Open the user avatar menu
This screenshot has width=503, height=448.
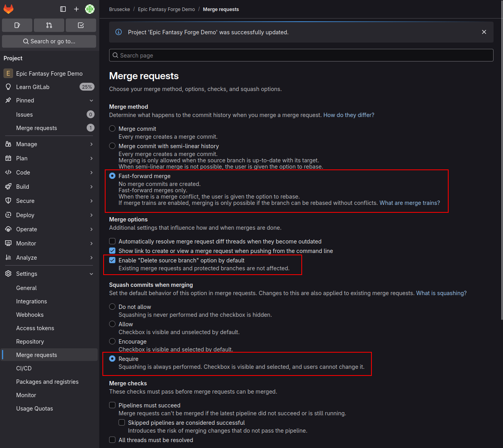(90, 9)
